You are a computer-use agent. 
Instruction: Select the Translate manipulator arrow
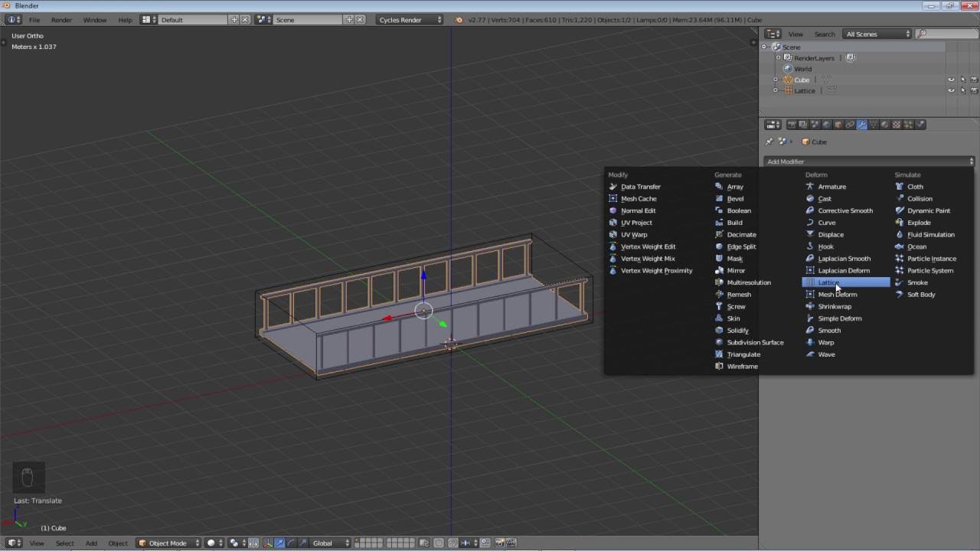[x=279, y=543]
